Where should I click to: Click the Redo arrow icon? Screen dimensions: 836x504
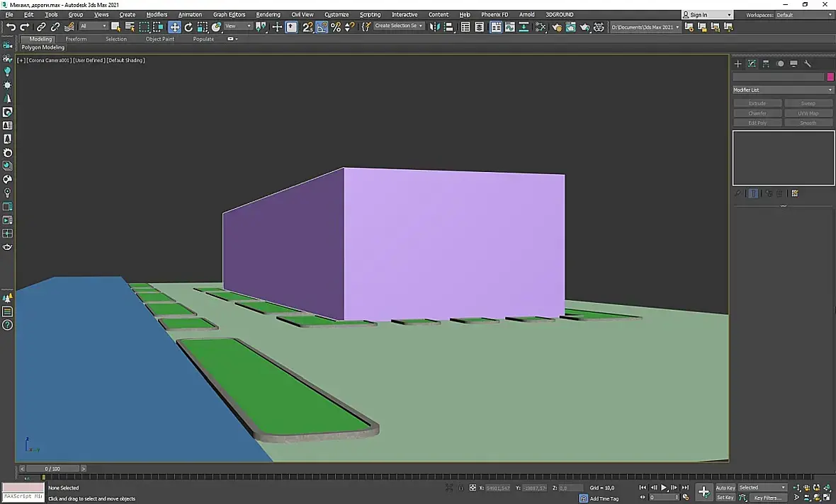pos(25,27)
